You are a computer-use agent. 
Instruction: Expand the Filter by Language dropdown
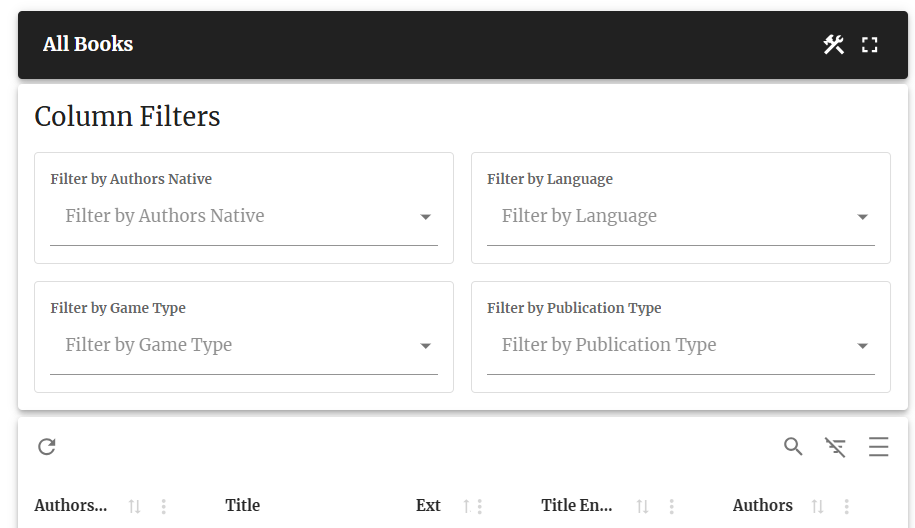point(680,216)
